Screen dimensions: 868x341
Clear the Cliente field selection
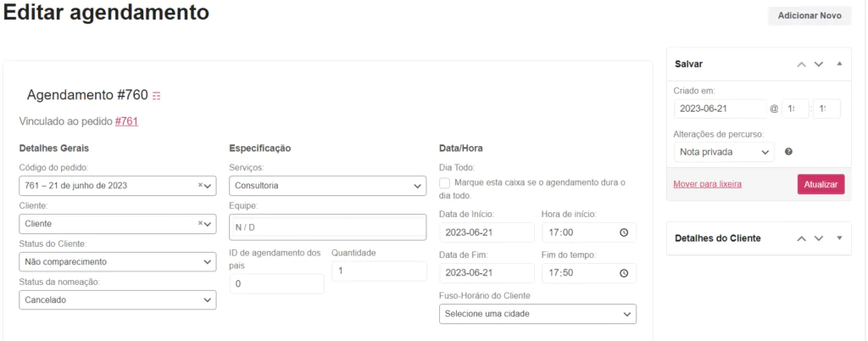200,223
